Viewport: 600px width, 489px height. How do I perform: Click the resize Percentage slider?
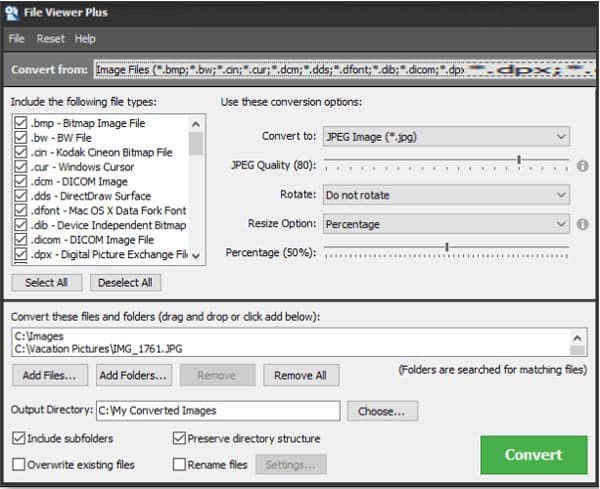[446, 251]
